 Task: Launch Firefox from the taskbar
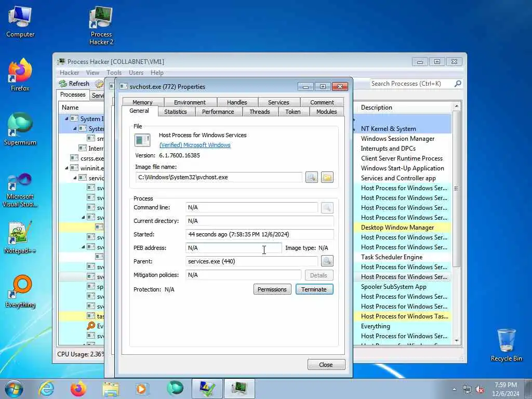point(78,389)
